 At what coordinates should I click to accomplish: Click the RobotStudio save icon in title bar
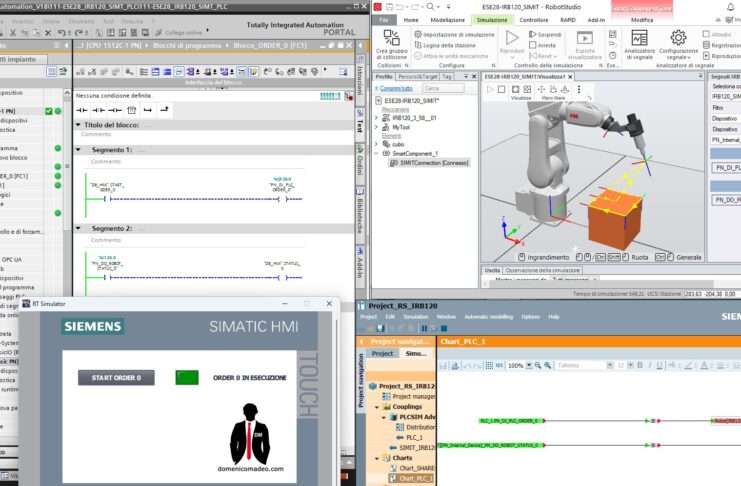click(x=390, y=7)
